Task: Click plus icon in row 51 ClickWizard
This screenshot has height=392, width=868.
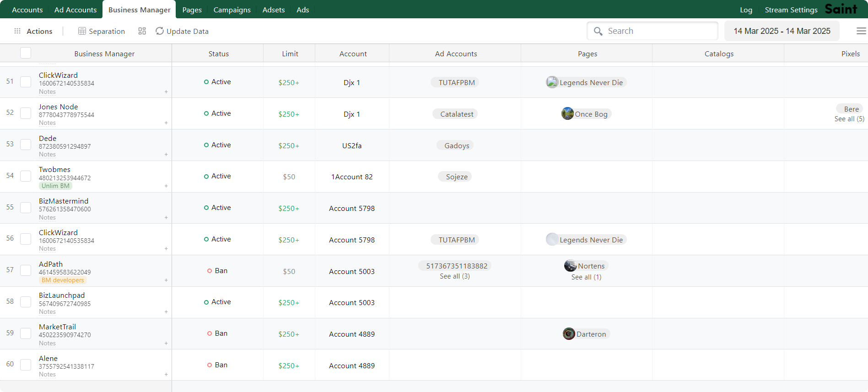Action: point(166,92)
